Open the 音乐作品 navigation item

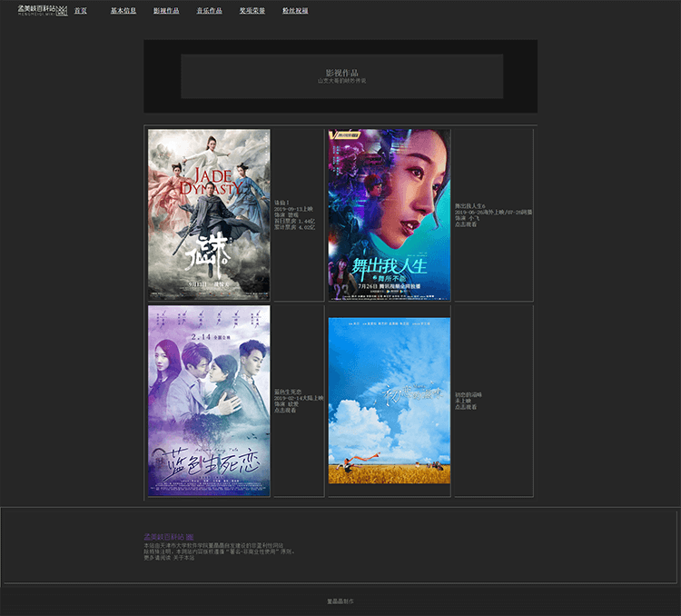[x=210, y=10]
